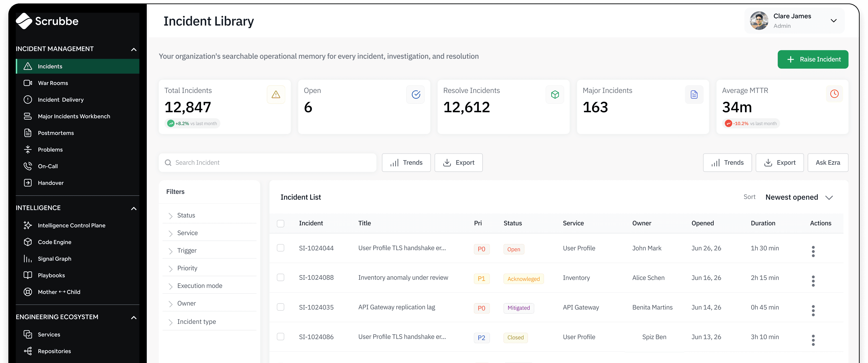Sort by the Opened column header
This screenshot has height=363, width=868.
703,223
